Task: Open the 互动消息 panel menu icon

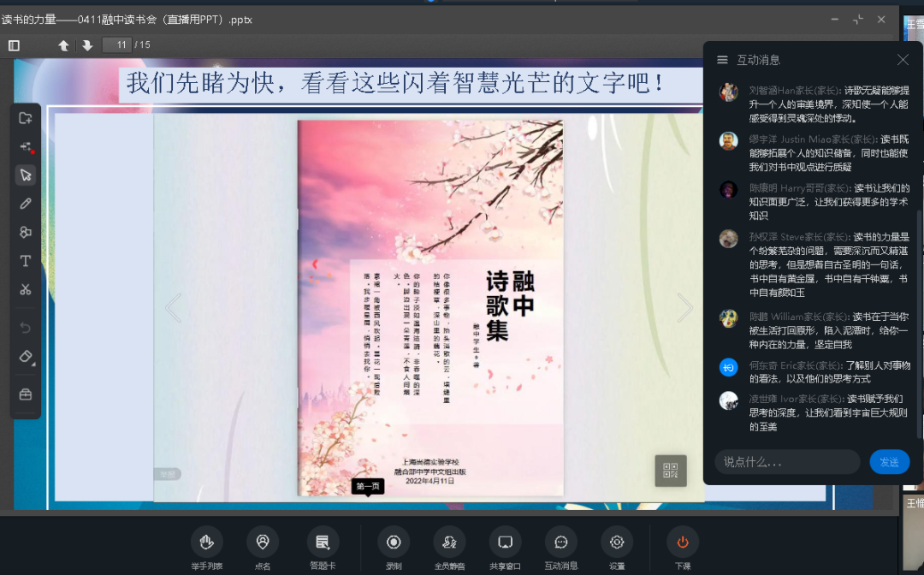Action: coord(722,60)
